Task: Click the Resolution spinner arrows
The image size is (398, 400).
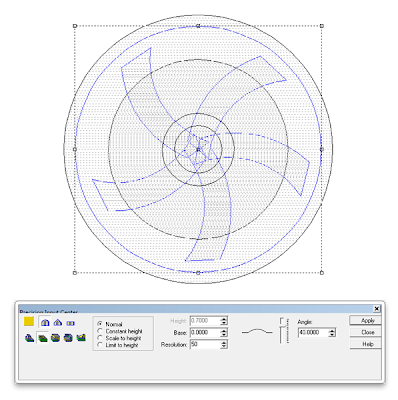Action: click(224, 344)
